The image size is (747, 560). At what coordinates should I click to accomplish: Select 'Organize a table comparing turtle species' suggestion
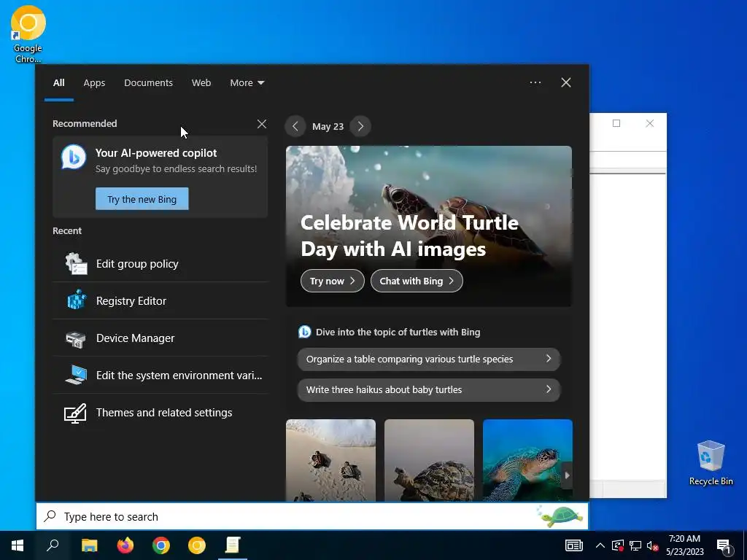(429, 359)
